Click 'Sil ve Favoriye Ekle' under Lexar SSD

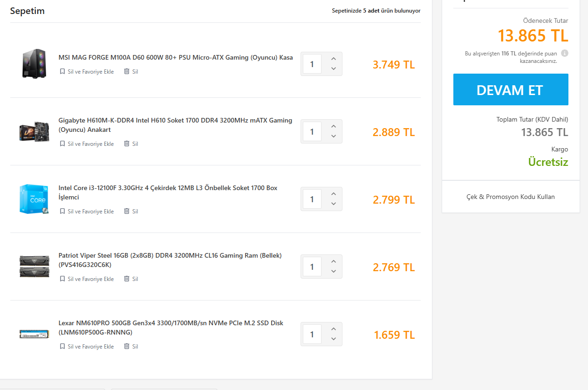(91, 347)
